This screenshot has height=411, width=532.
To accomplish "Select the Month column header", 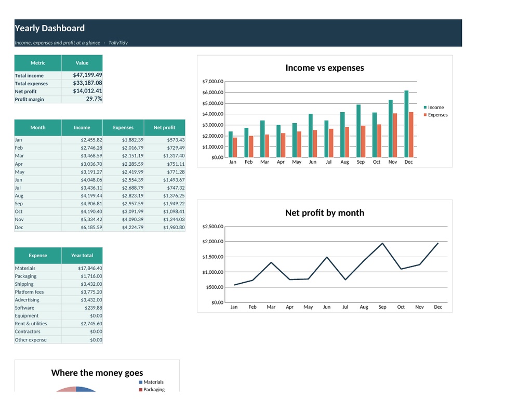I will click(x=38, y=128).
